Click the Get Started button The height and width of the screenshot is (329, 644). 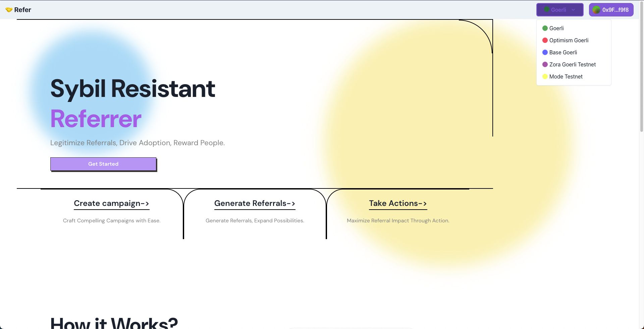103,164
